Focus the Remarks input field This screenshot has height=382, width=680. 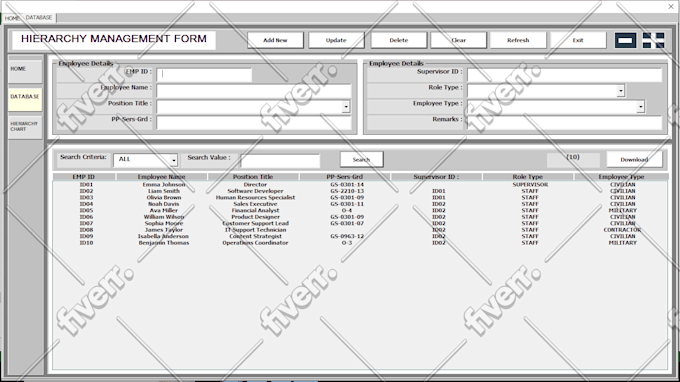click(x=564, y=122)
